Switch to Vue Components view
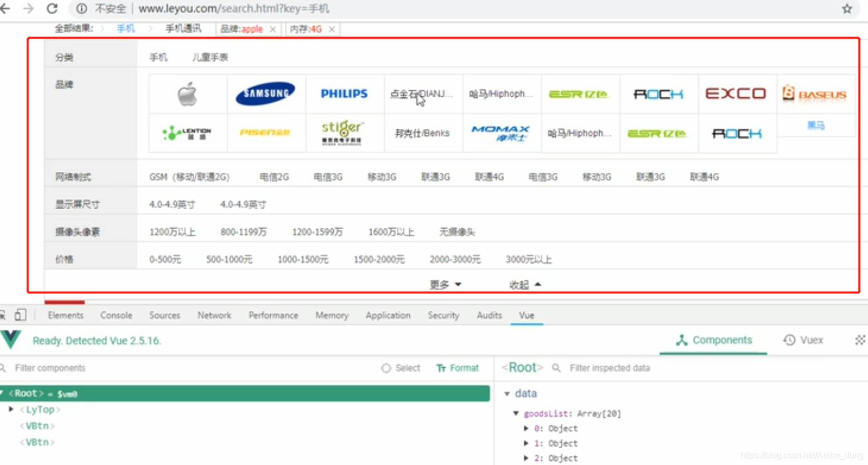The height and width of the screenshot is (465, 868). (714, 340)
